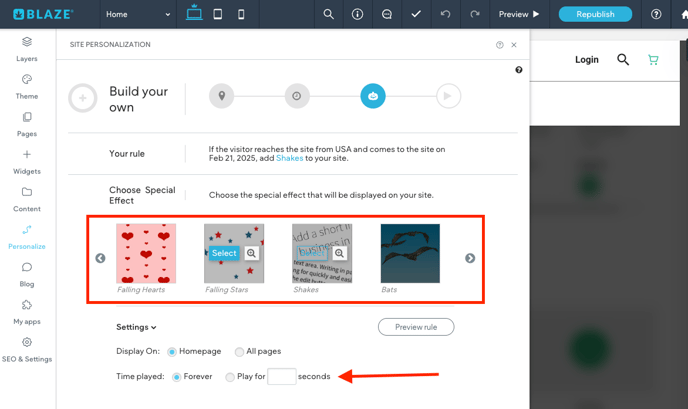688x409 pixels.
Task: Click the location pin step icon
Action: [x=221, y=96]
